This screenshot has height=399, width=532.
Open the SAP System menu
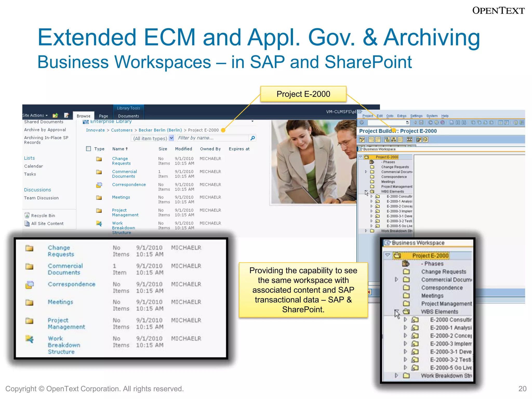click(x=432, y=116)
